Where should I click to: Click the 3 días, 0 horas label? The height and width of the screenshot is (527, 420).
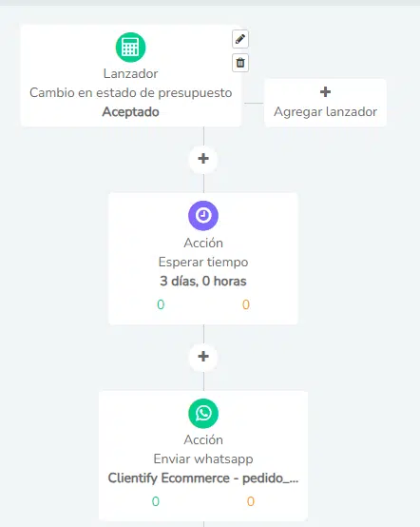(203, 281)
